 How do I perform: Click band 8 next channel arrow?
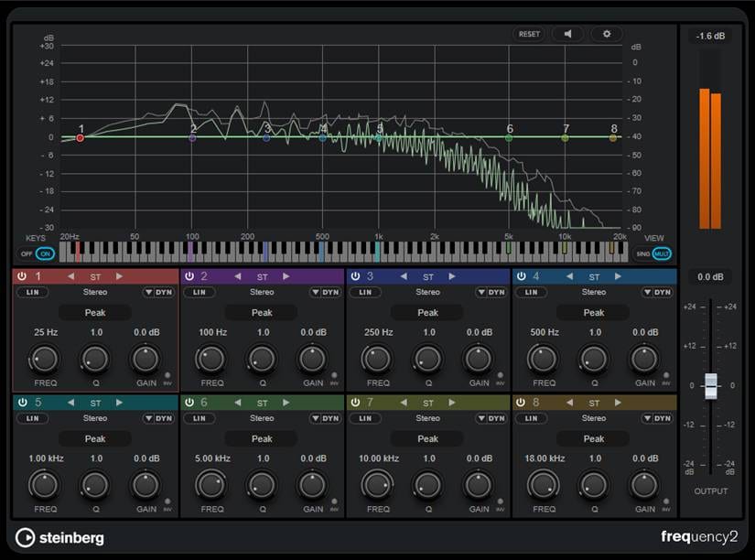pos(618,403)
